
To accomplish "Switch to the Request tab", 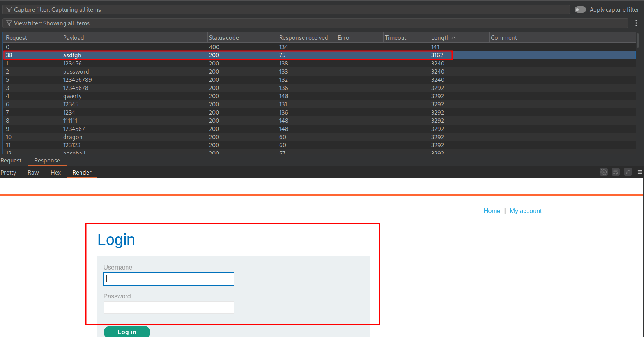I will (x=11, y=161).
